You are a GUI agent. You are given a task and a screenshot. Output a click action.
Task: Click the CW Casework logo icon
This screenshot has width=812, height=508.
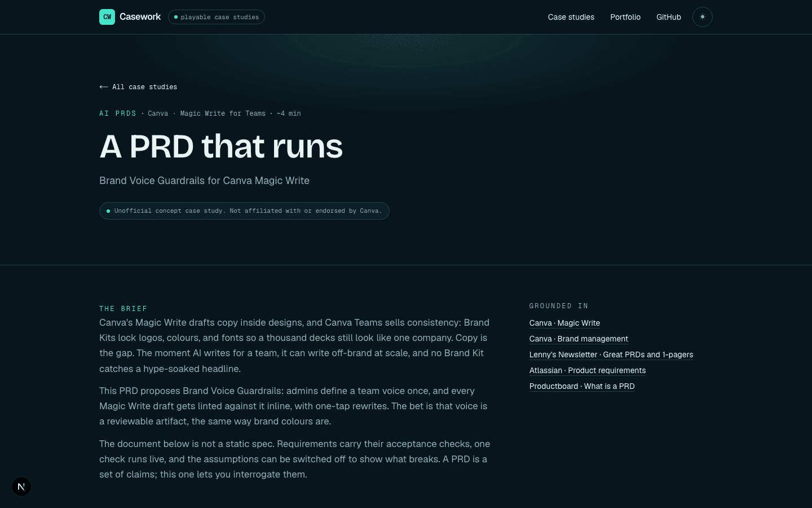click(x=107, y=17)
